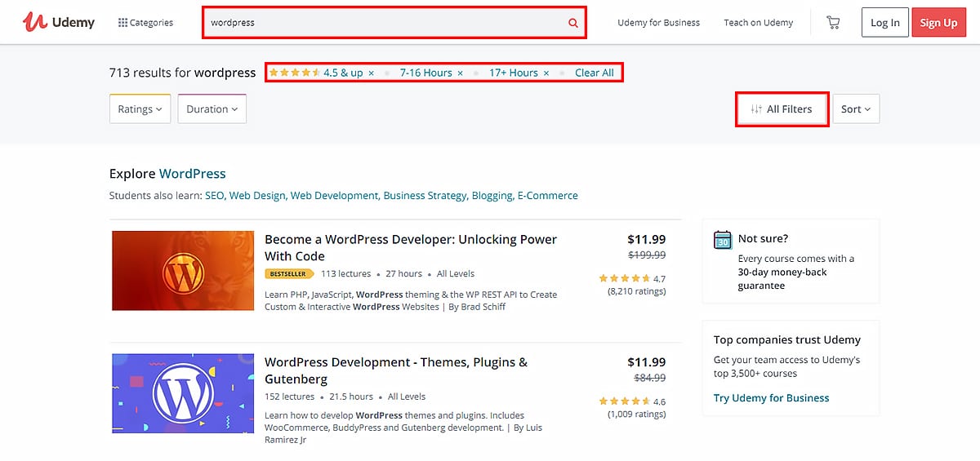Remove the 4.5 & up rating filter
This screenshot has height=461, width=980.
[x=371, y=73]
